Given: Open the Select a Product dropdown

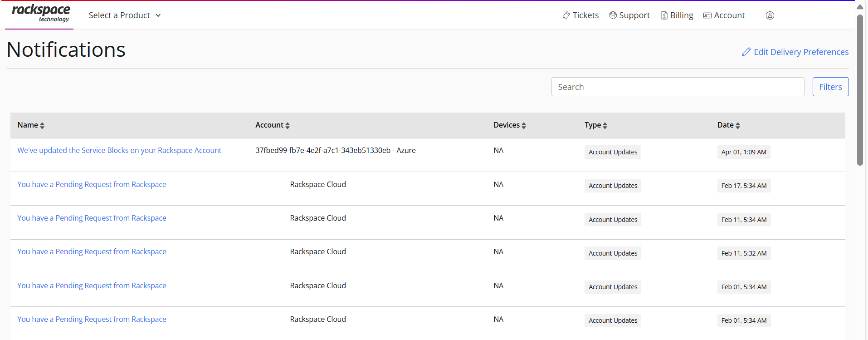Looking at the screenshot, I should (125, 15).
